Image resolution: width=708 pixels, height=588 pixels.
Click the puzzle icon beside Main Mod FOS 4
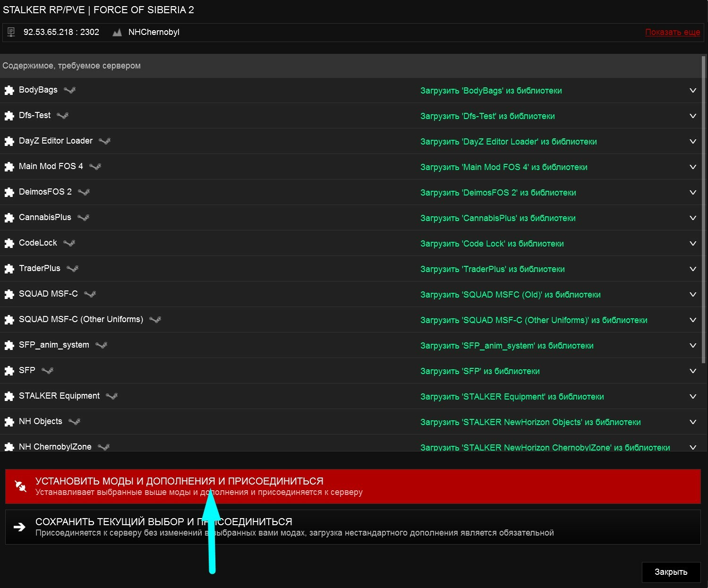tap(9, 167)
